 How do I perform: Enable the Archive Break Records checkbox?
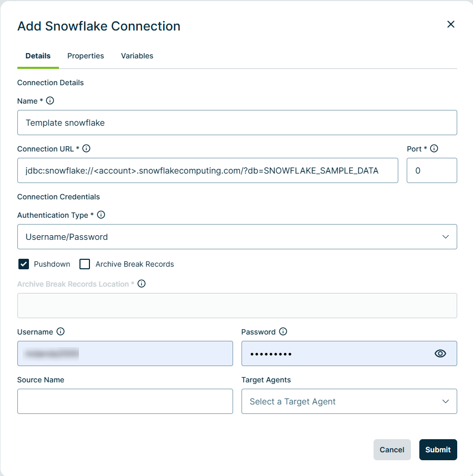[x=85, y=264]
